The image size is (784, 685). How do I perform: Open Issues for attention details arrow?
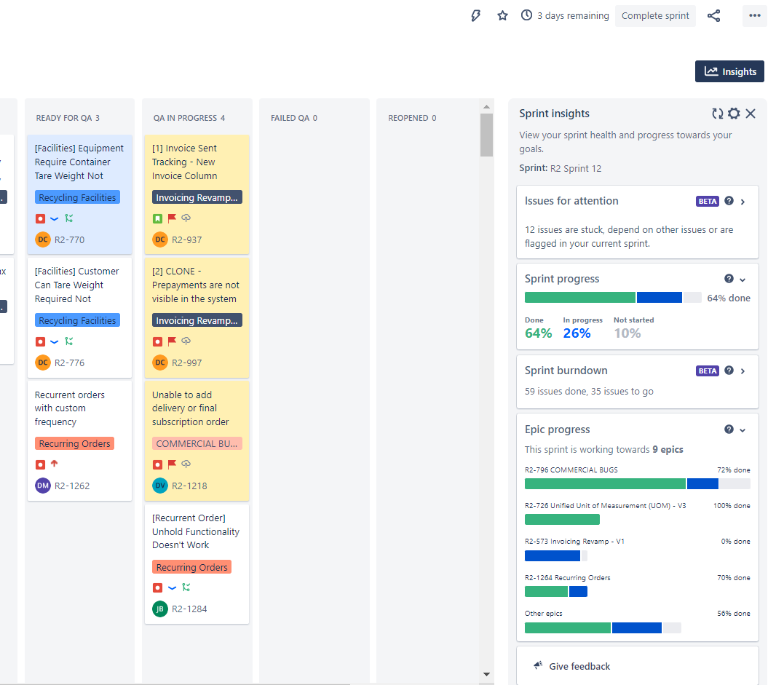(743, 201)
